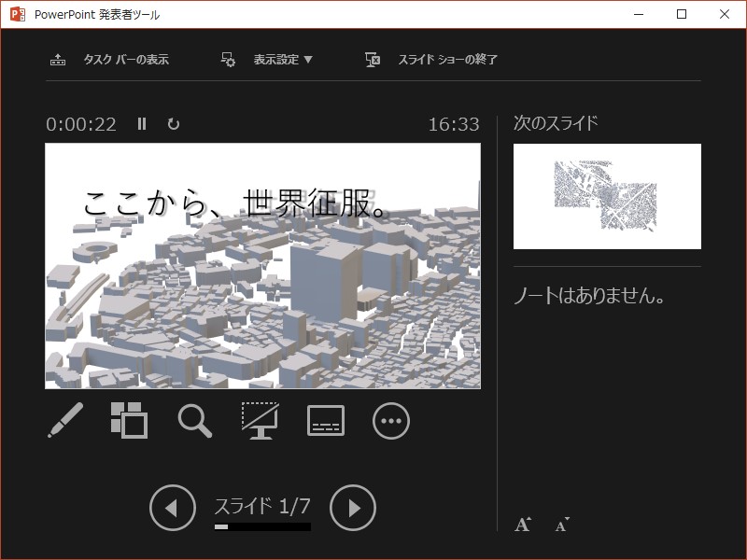Open the more slide show options menu
Viewport: 747px width, 560px height.
391,420
